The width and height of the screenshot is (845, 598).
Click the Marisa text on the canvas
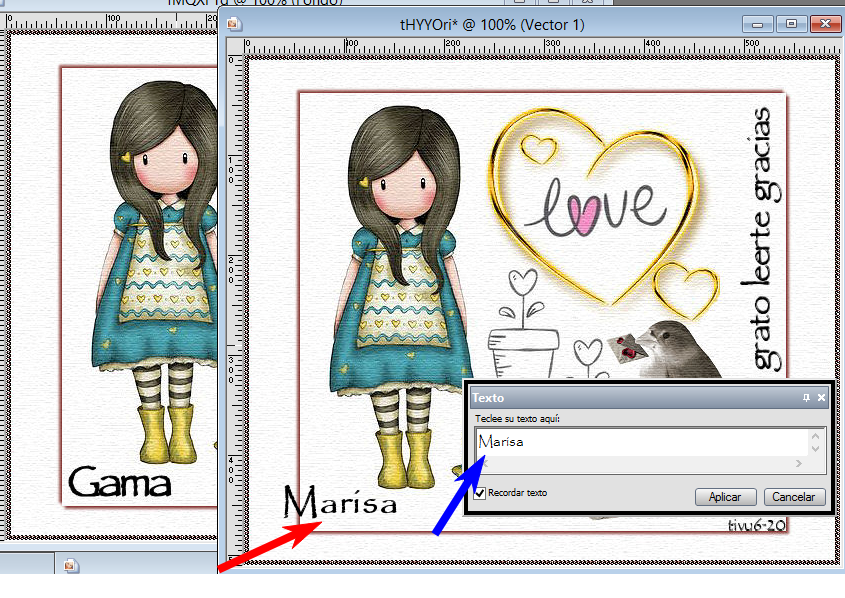340,502
